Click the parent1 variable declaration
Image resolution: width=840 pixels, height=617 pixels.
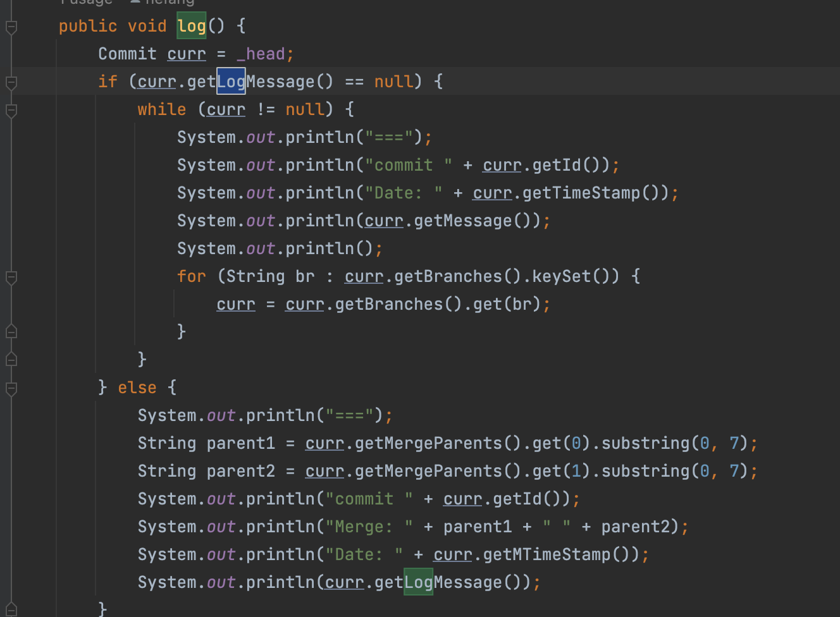tap(240, 443)
